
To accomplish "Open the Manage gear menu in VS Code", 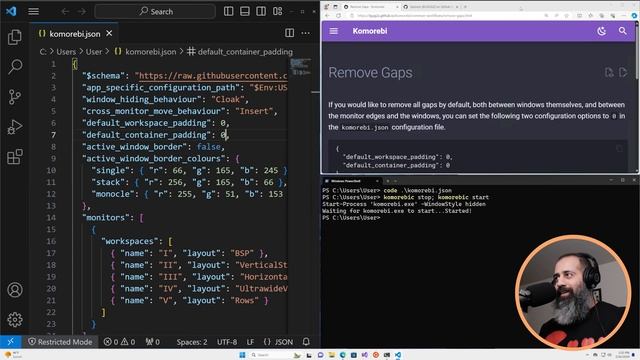I will pos(15,320).
